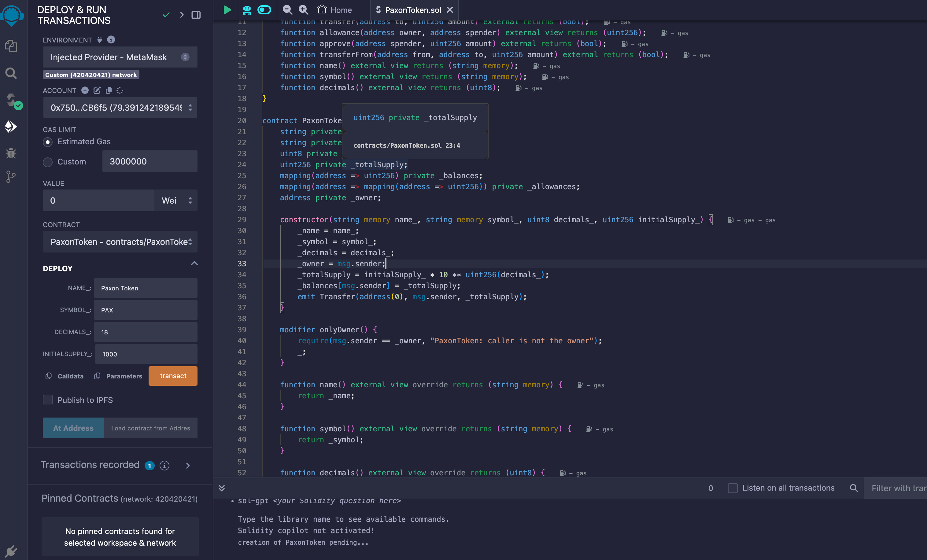Image resolution: width=927 pixels, height=560 pixels.
Task: Open the Wei unit dropdown
Action: [x=176, y=201]
